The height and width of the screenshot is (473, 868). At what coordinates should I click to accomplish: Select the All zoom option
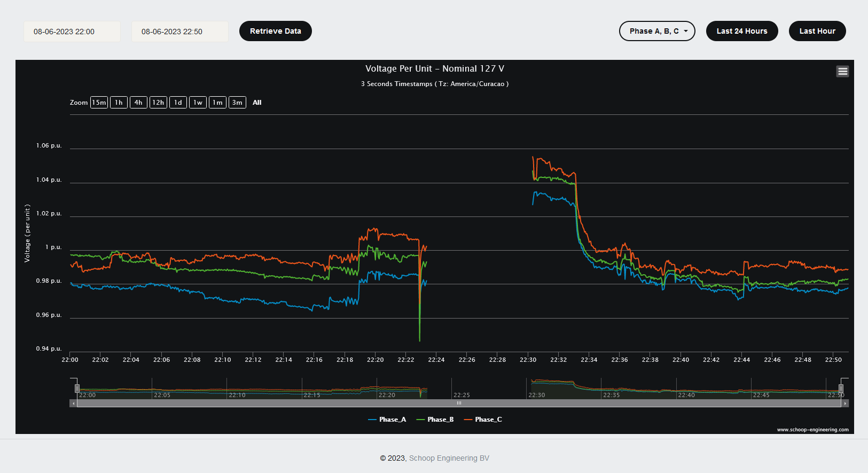(x=257, y=103)
